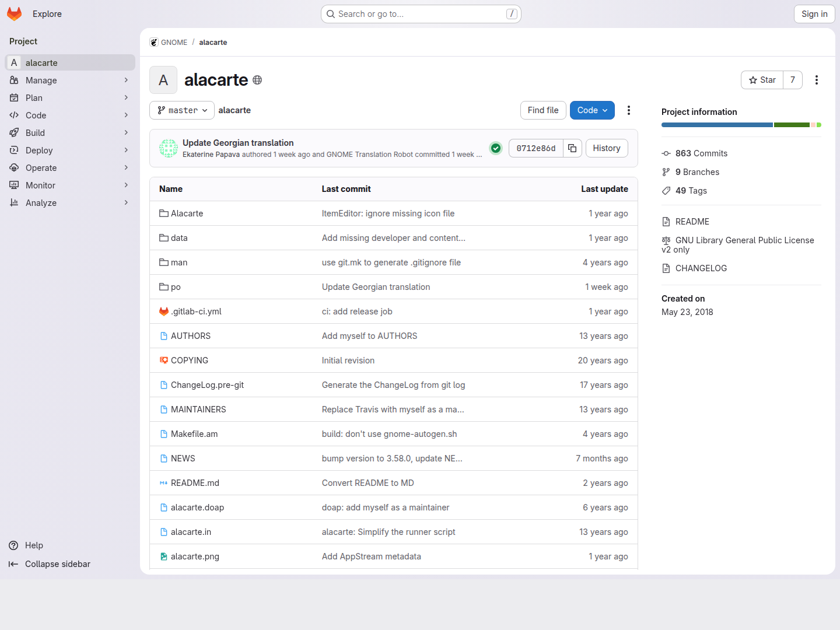Image resolution: width=840 pixels, height=630 pixels.
Task: Click the Help question mark icon
Action: [13, 545]
